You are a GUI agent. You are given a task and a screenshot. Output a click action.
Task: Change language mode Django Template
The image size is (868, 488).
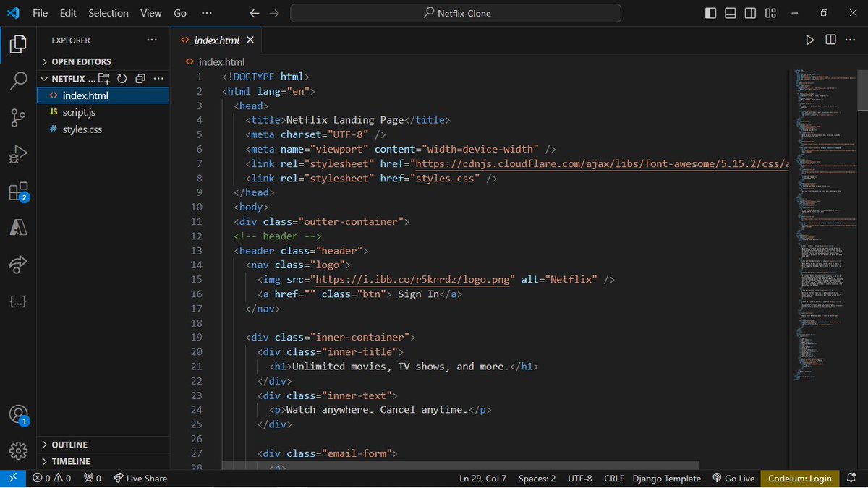pyautogui.click(x=666, y=479)
